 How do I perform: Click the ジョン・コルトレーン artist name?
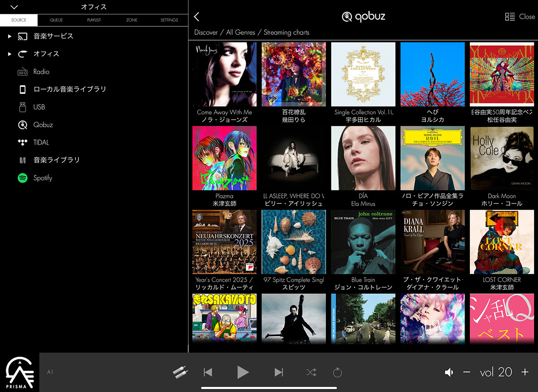click(x=363, y=287)
